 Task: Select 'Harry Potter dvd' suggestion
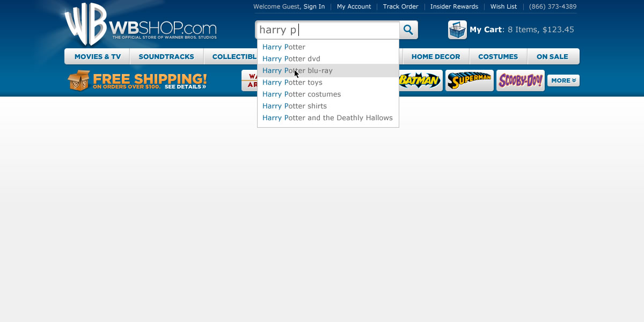pyautogui.click(x=291, y=59)
